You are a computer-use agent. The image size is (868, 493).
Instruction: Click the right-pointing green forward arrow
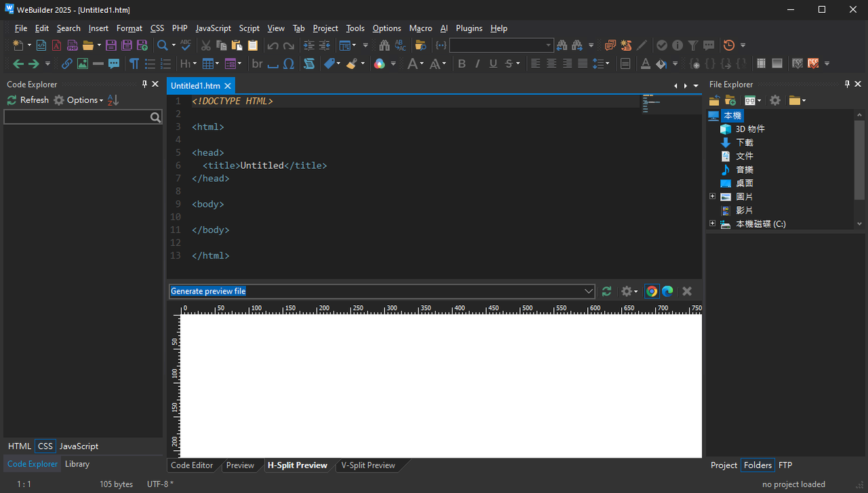pyautogui.click(x=33, y=64)
